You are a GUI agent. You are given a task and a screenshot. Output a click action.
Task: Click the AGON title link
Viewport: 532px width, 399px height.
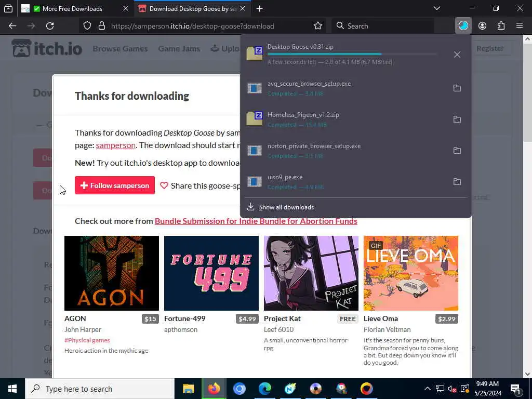tap(75, 318)
